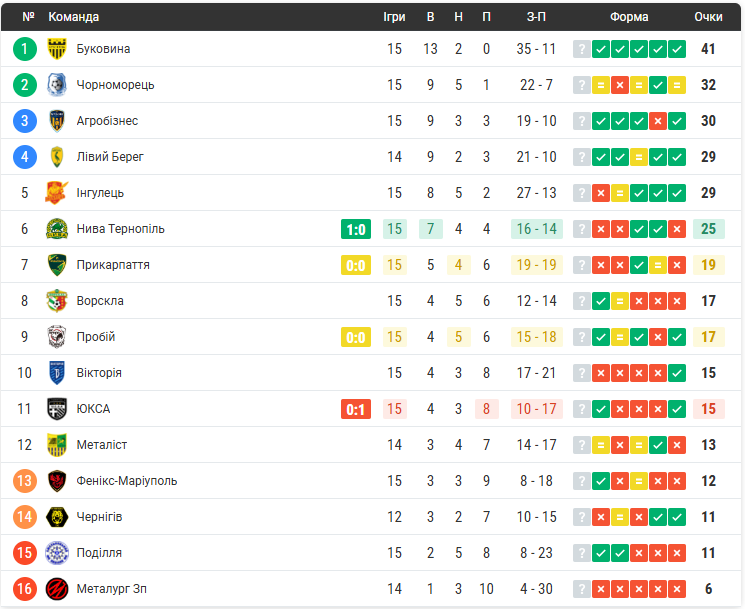Viewport: 745px width, 609px height.
Task: Click Буковина's grey question mark form box
Action: [x=581, y=49]
